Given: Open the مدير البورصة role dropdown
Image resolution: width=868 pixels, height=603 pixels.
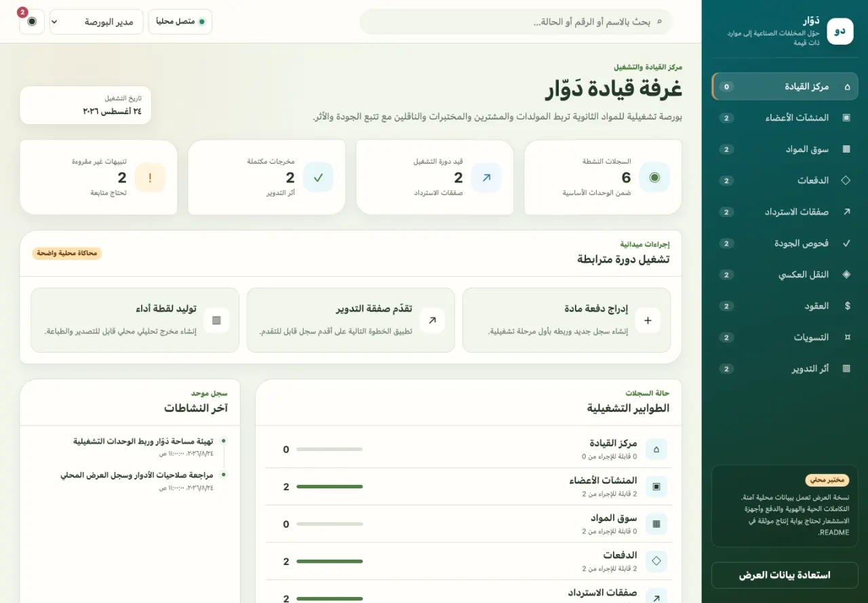Looking at the screenshot, I should point(96,22).
